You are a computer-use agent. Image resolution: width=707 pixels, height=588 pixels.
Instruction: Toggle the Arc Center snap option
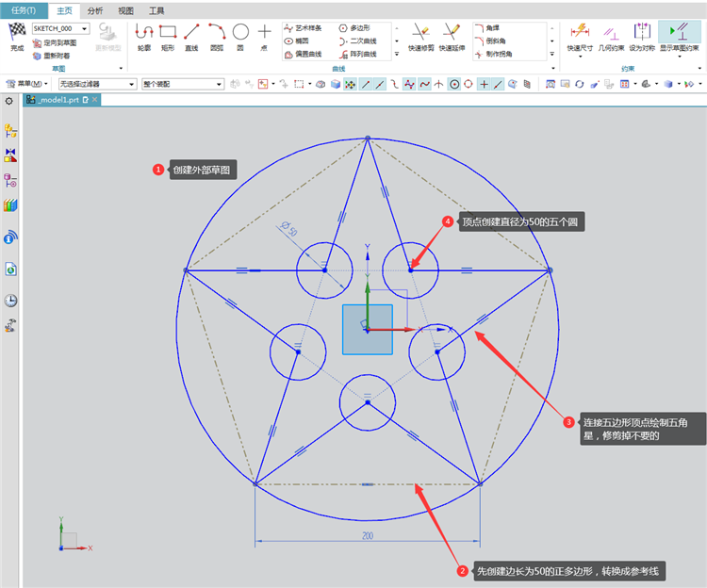coord(454,84)
